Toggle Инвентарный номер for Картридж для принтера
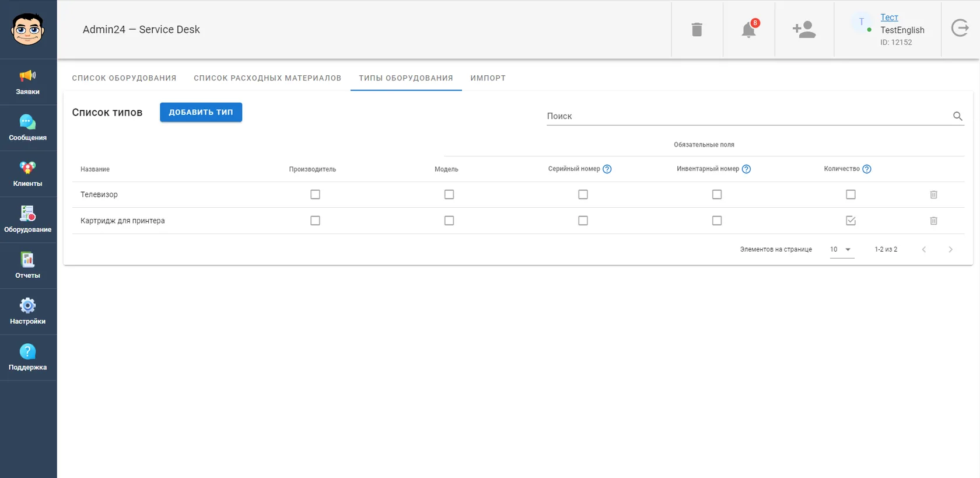This screenshot has width=980, height=478. click(x=717, y=221)
